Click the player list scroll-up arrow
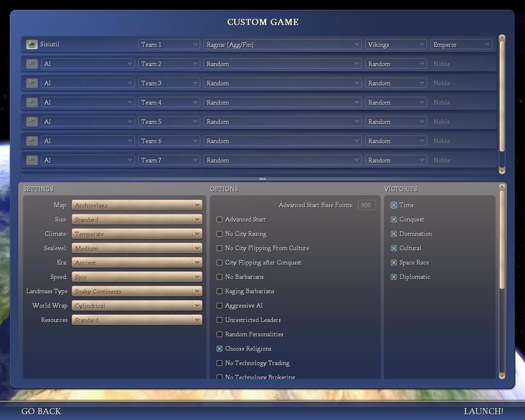The height and width of the screenshot is (420, 525). click(501, 38)
